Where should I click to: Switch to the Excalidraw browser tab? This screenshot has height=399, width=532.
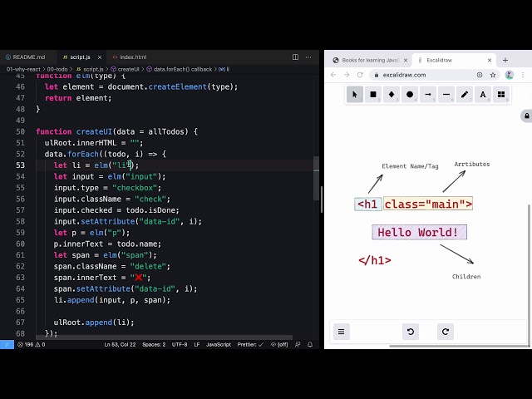[452, 61]
